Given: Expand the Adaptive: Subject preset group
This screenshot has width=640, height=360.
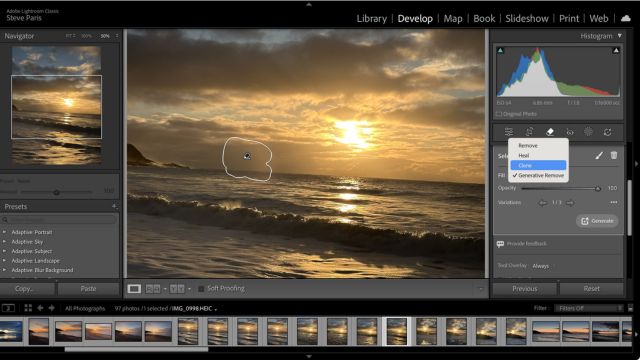Looking at the screenshot, I should (4, 251).
